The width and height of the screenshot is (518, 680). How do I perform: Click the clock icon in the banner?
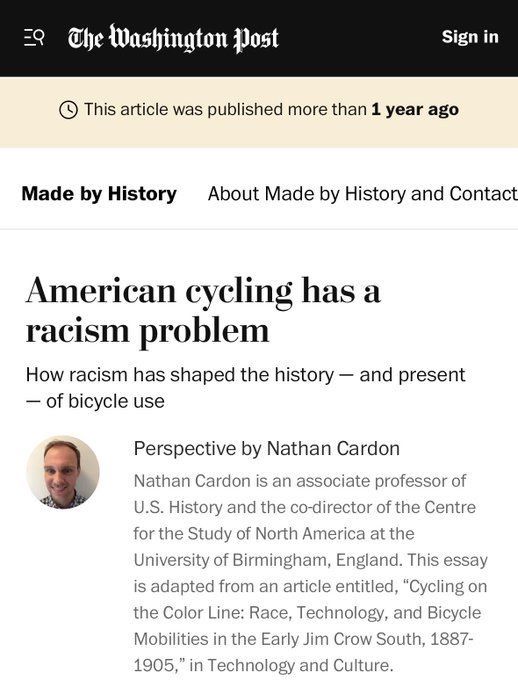tap(68, 110)
